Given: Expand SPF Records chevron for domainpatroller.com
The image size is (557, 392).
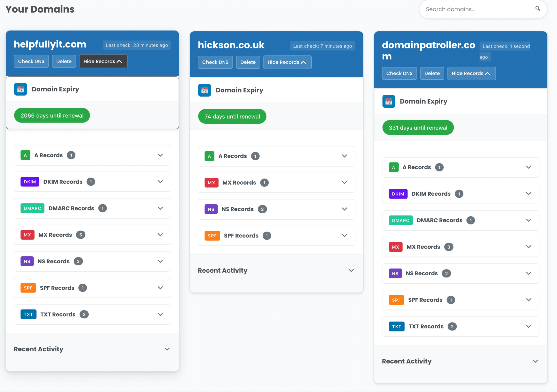Looking at the screenshot, I should (x=529, y=300).
